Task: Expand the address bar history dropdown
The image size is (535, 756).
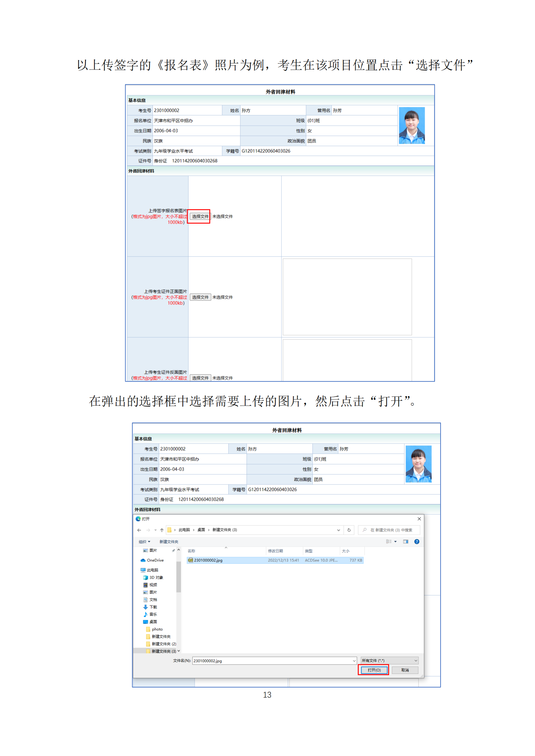Action: (338, 530)
